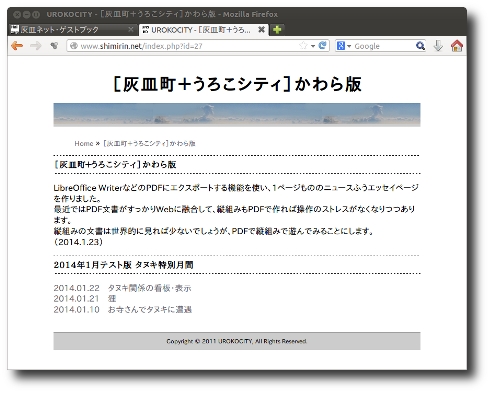Click the Home breadcrumb link

[x=84, y=144]
